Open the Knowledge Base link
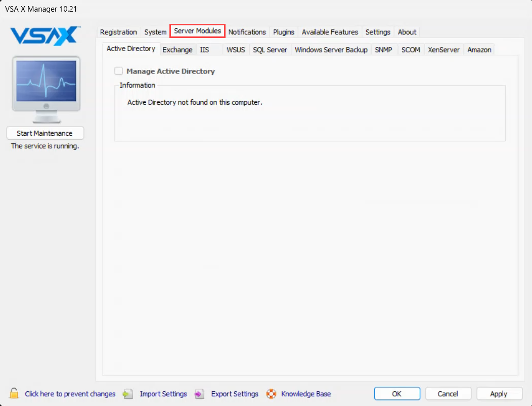 [x=306, y=394]
